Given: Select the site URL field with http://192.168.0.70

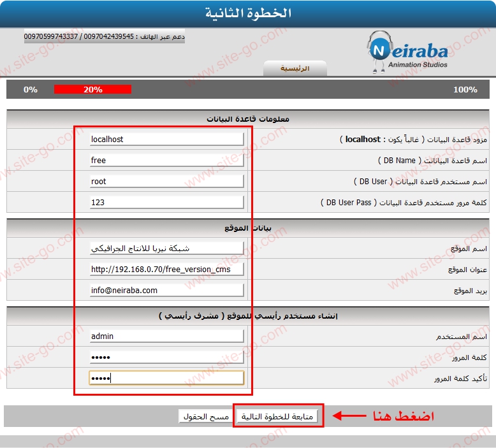Looking at the screenshot, I should click(x=166, y=270).
